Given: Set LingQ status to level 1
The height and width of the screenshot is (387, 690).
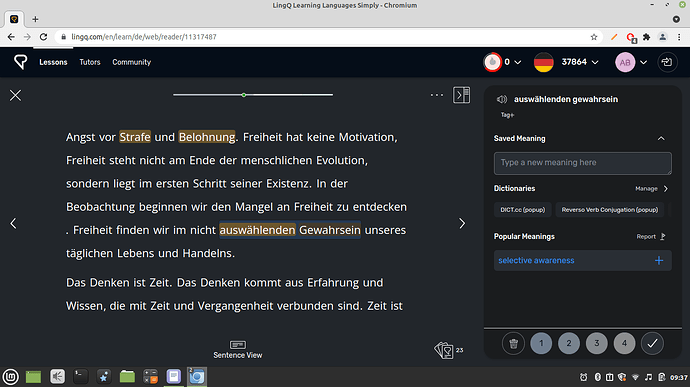Looking at the screenshot, I should (541, 343).
